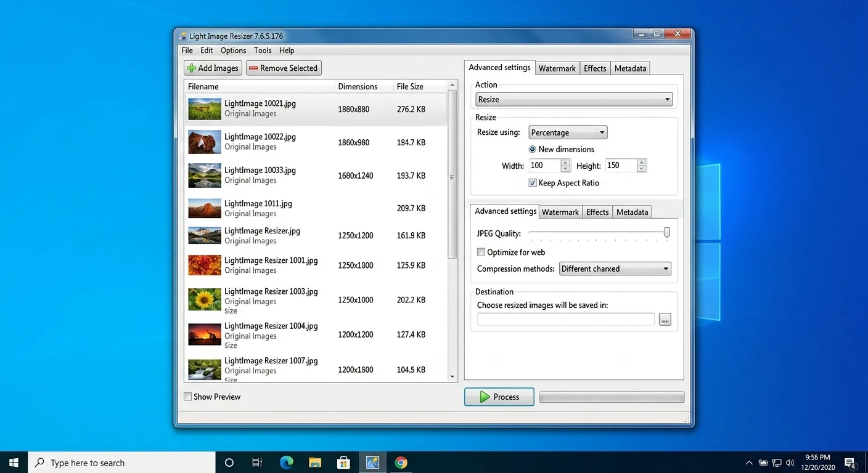
Task: Open Watermark tab above JPEG Quality
Action: coord(560,212)
